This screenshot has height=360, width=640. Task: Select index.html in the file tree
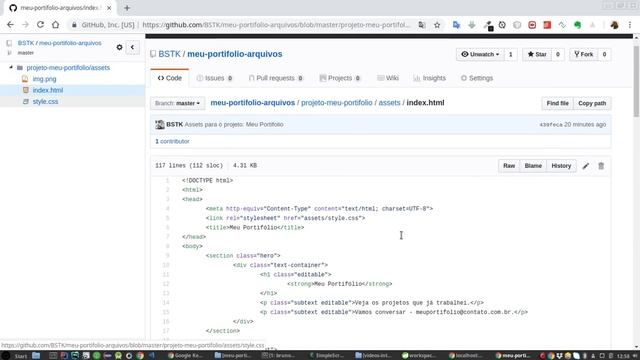(x=48, y=90)
